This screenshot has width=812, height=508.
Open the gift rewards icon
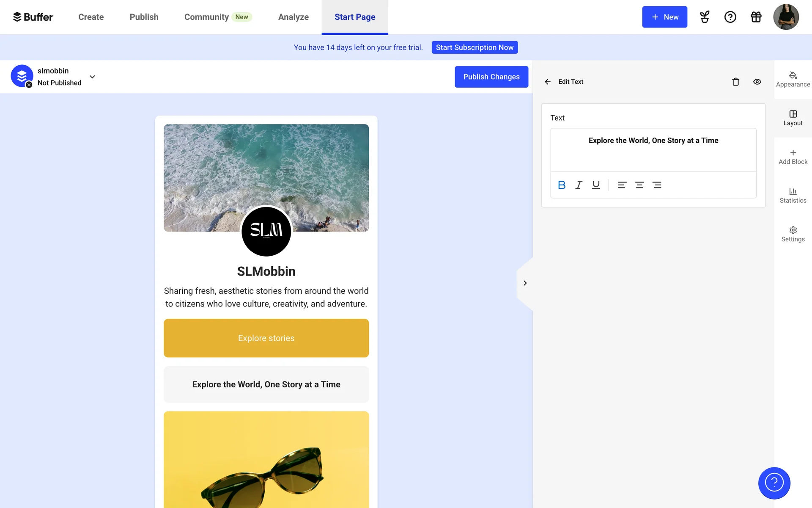pyautogui.click(x=756, y=17)
